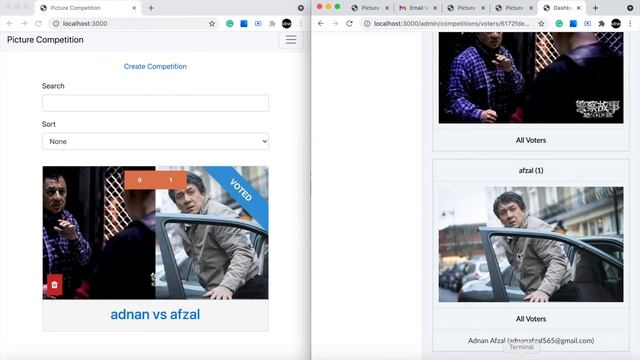Click adnan's picture on the competition card

coord(99,233)
